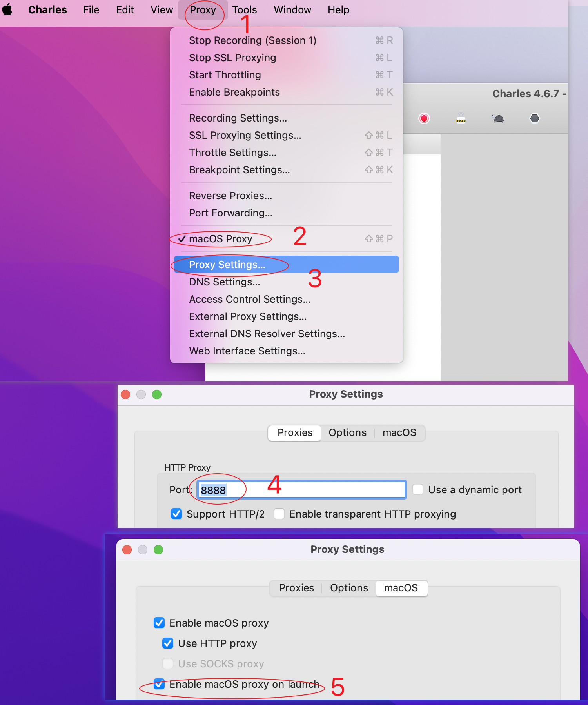
Task: Open DNS Settings...
Action: tap(287, 282)
